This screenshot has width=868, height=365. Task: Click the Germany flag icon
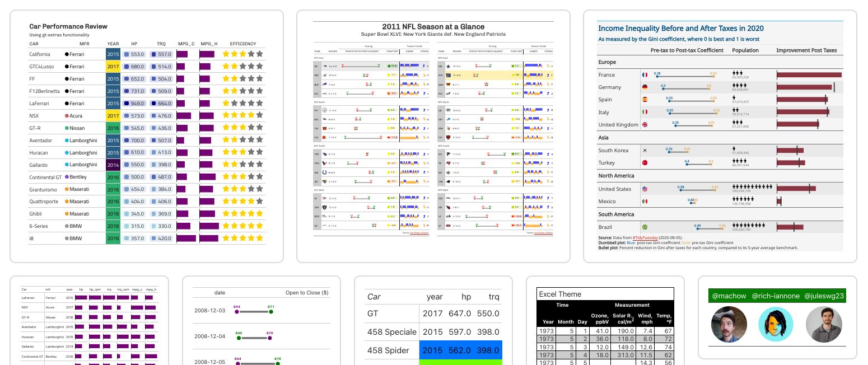645,87
